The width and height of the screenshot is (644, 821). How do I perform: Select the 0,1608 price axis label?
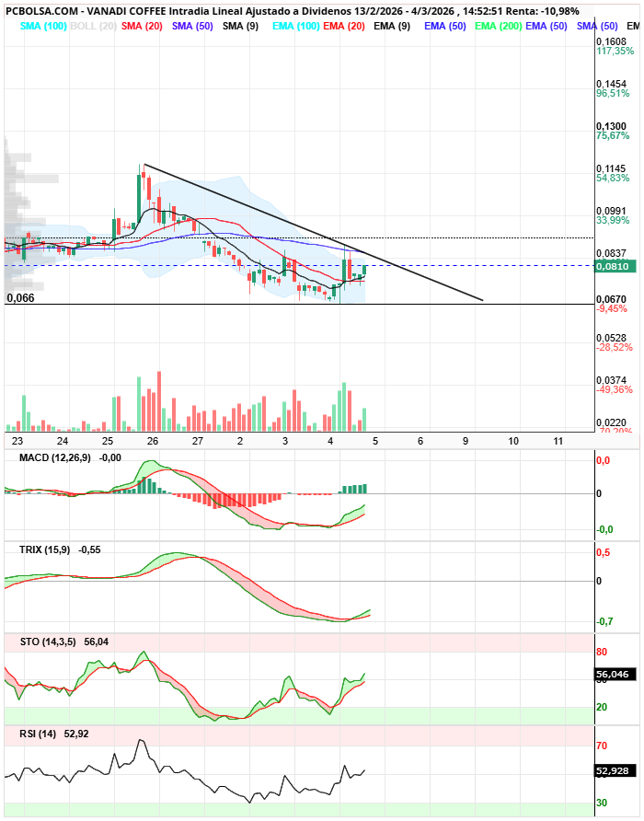pos(611,41)
